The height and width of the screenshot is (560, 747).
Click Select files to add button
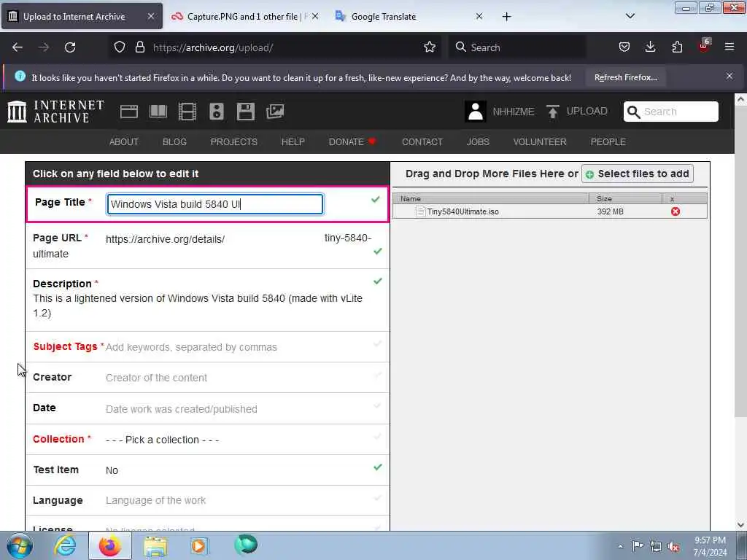coord(638,174)
